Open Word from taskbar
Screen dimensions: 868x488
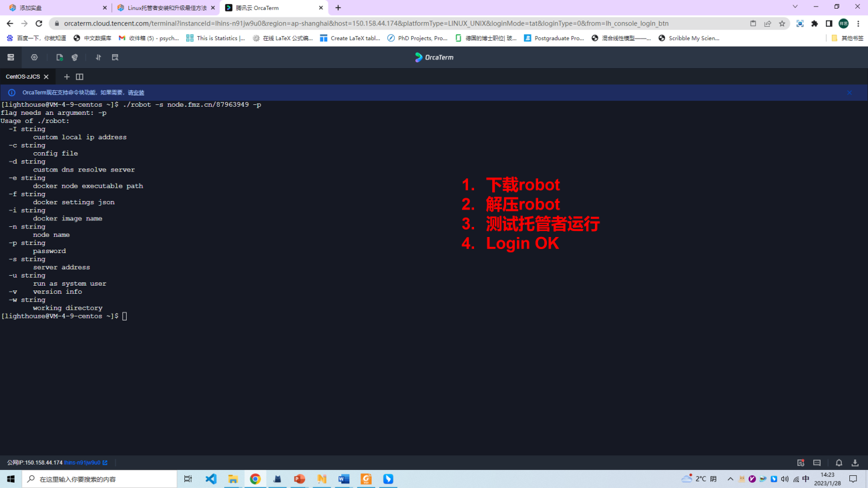pos(344,479)
